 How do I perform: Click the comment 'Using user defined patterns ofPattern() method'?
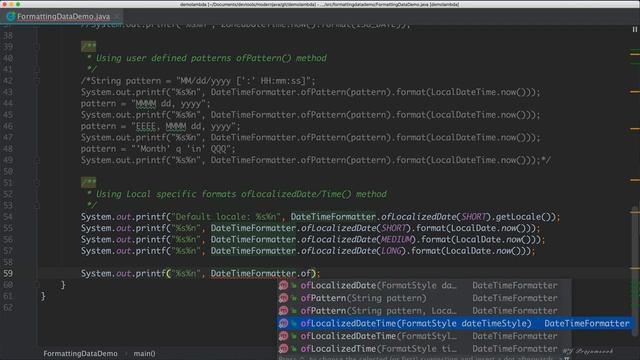coord(211,58)
